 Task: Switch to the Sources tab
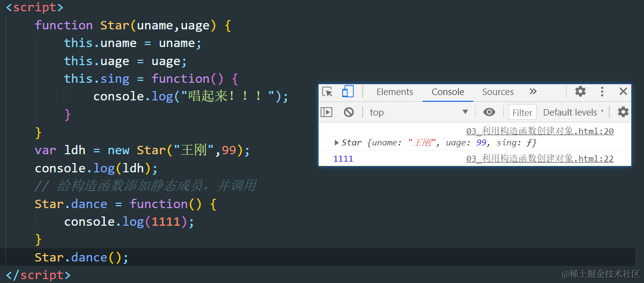[498, 92]
